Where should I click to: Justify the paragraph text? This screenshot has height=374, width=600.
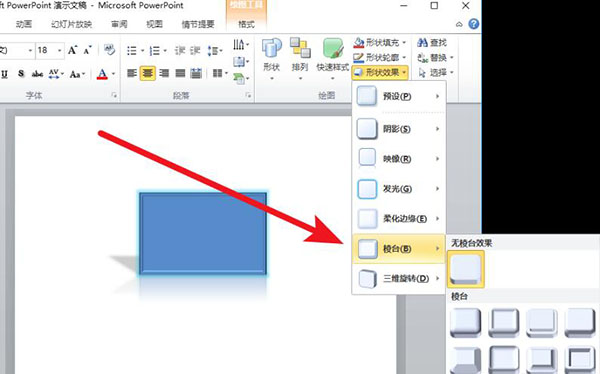[180, 73]
